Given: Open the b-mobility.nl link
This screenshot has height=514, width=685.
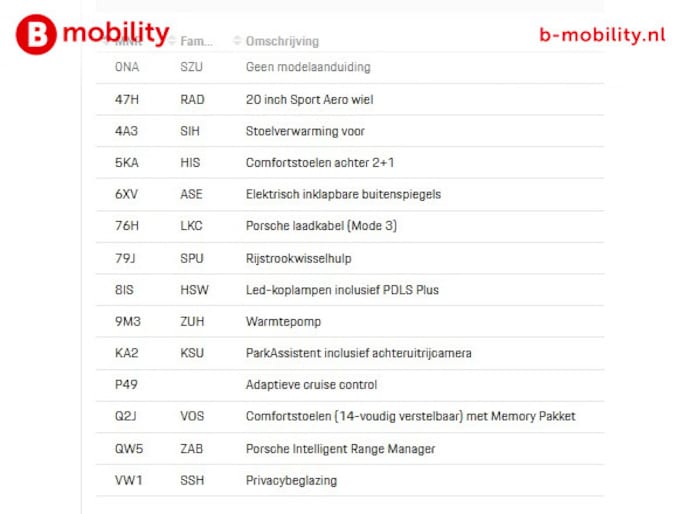Looking at the screenshot, I should pos(602,34).
